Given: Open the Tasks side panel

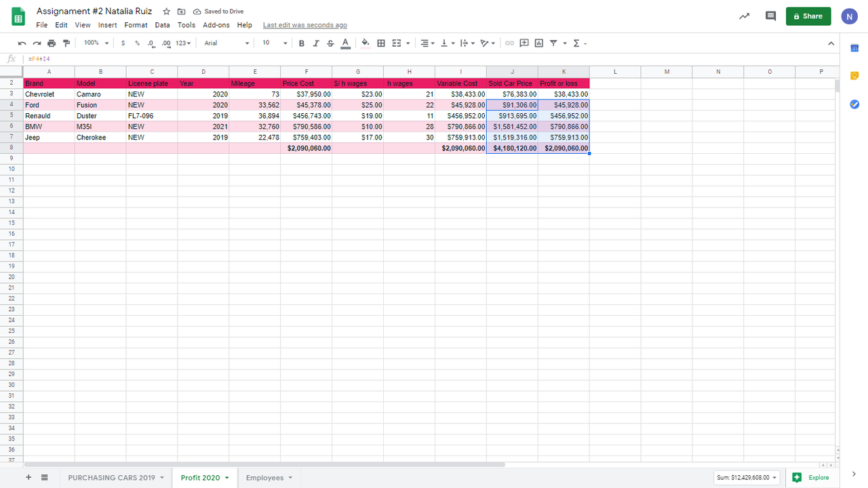Looking at the screenshot, I should [854, 104].
